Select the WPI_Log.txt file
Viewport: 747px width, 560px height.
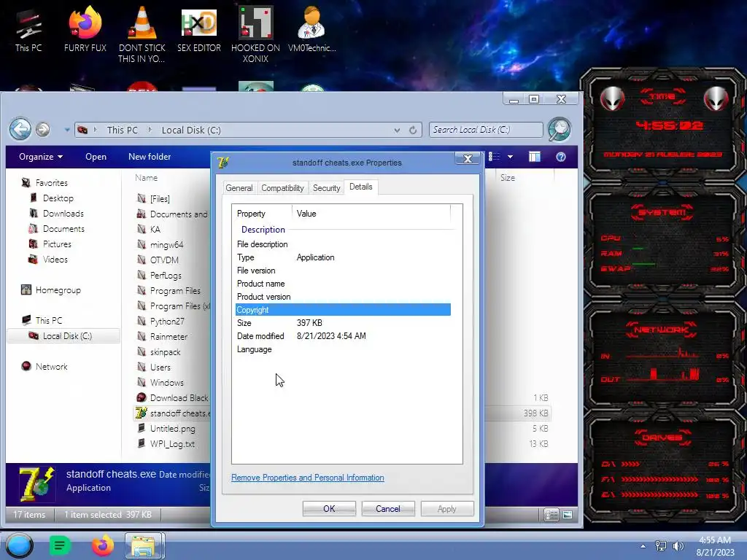[x=172, y=443]
